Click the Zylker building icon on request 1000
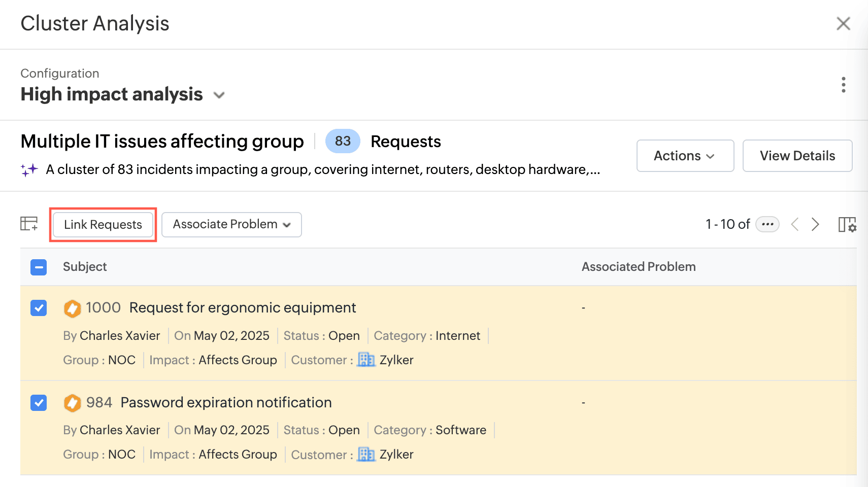The image size is (868, 487). point(366,360)
